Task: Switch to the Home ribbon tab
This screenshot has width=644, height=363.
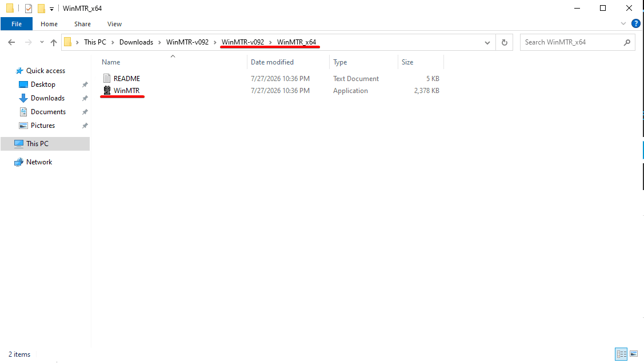Action: coord(49,24)
